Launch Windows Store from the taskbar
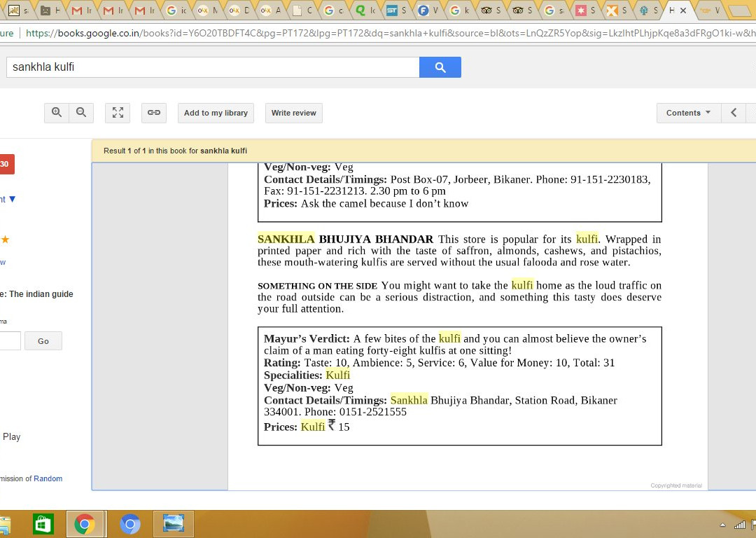The image size is (756, 538). click(43, 524)
